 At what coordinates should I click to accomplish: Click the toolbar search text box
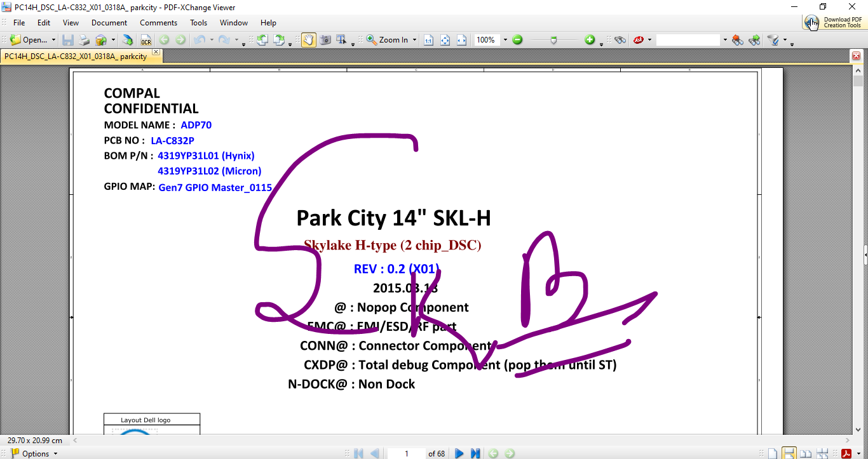[x=688, y=40]
